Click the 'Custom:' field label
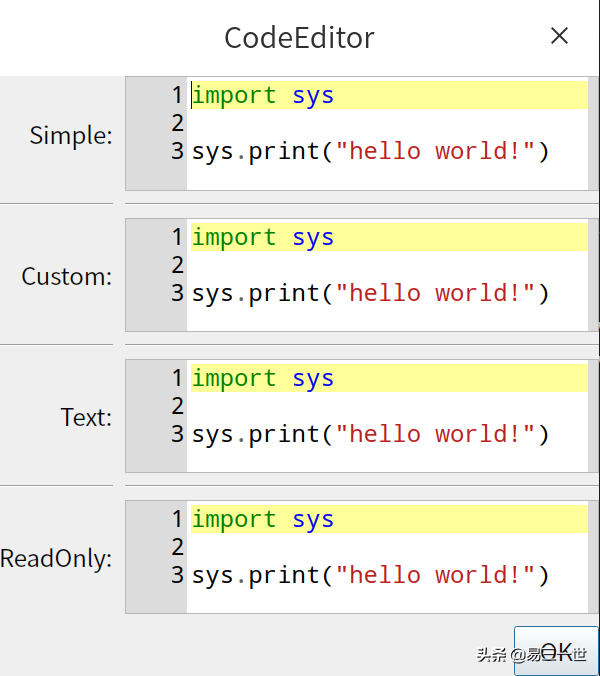Viewport: 600px width, 676px height. coord(67,277)
